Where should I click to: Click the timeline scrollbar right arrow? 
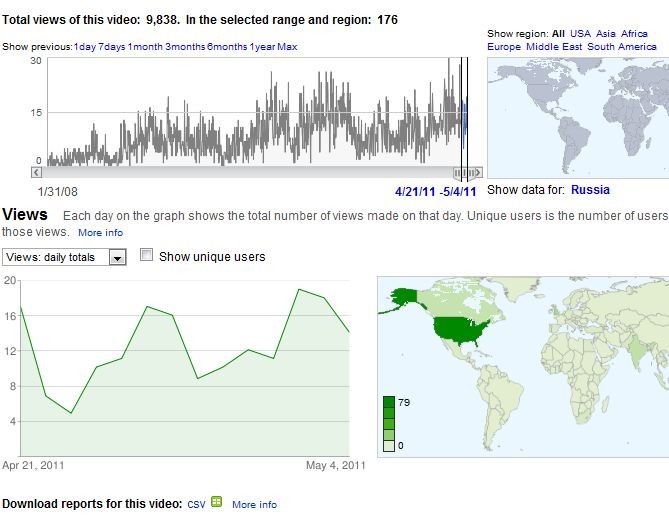pyautogui.click(x=477, y=173)
